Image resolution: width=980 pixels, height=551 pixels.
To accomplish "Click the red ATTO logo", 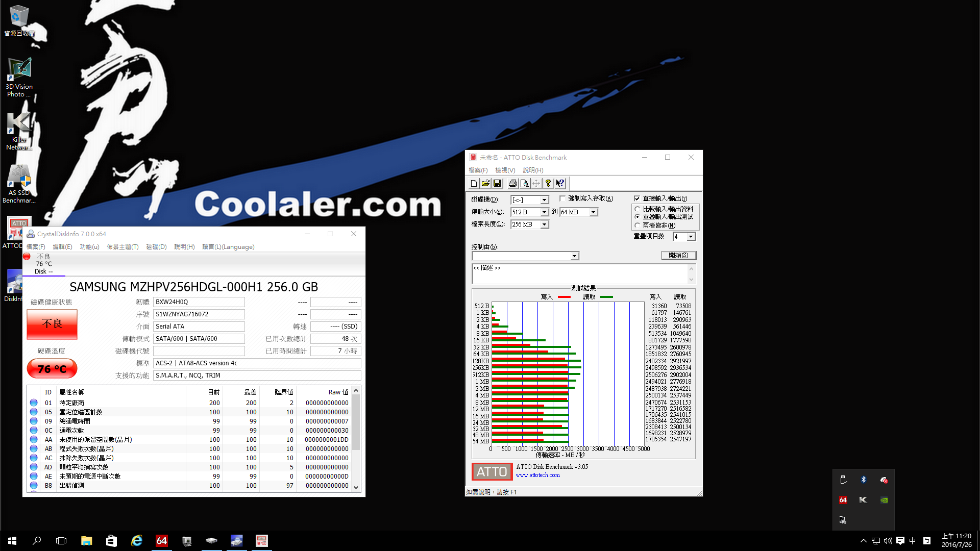I will point(492,471).
